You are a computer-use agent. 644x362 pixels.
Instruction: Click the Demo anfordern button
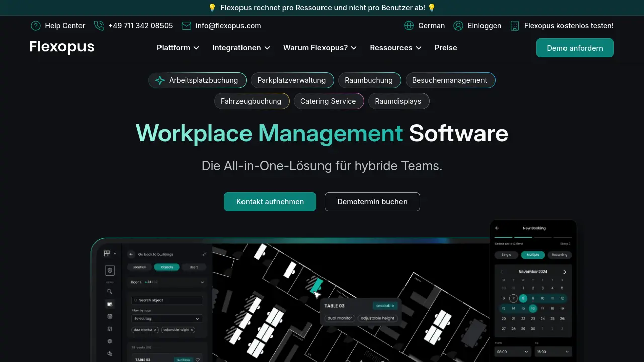coord(575,48)
